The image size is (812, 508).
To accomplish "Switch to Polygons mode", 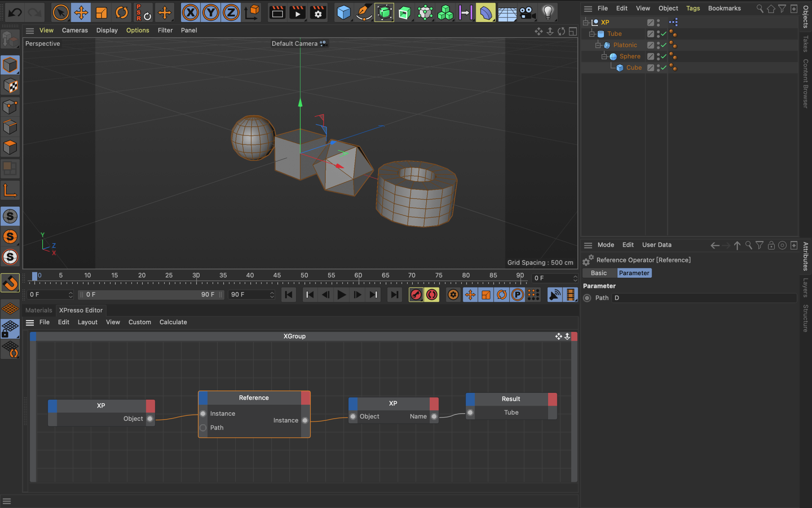I will (x=10, y=147).
